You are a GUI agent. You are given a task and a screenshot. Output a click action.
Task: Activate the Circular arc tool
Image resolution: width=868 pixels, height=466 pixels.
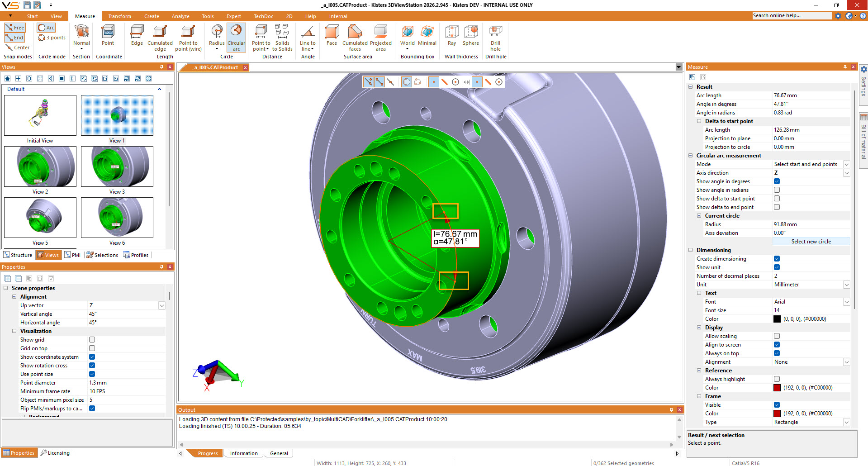(236, 38)
